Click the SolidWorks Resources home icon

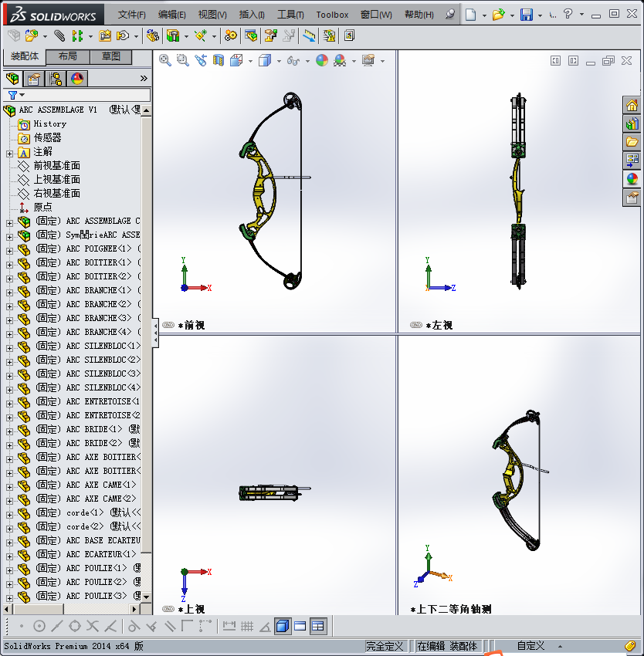[632, 105]
